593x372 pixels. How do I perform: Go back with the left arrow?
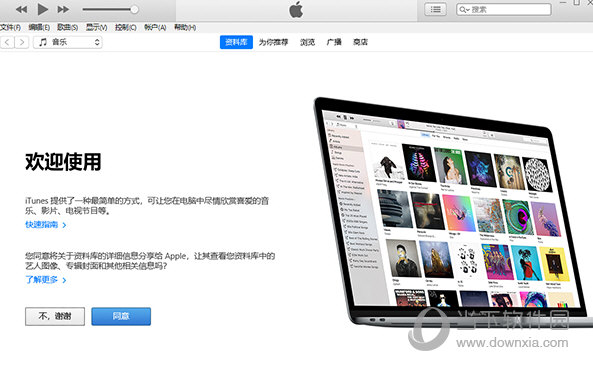tap(7, 42)
